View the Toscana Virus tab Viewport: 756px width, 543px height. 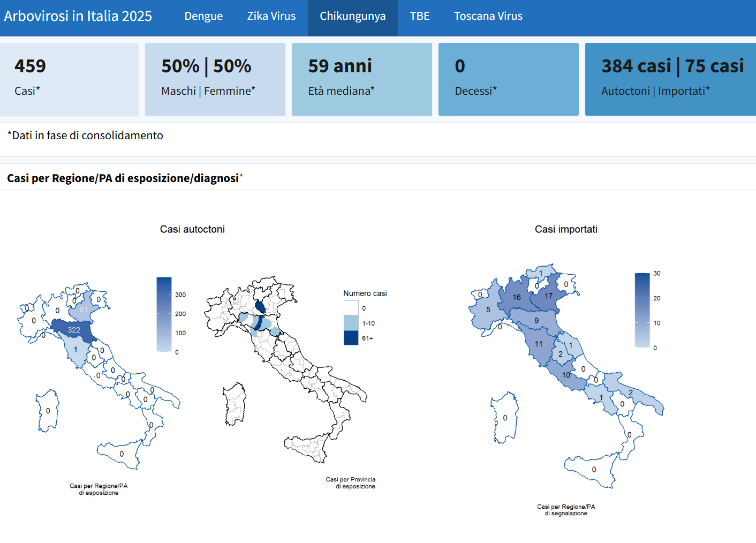point(488,16)
